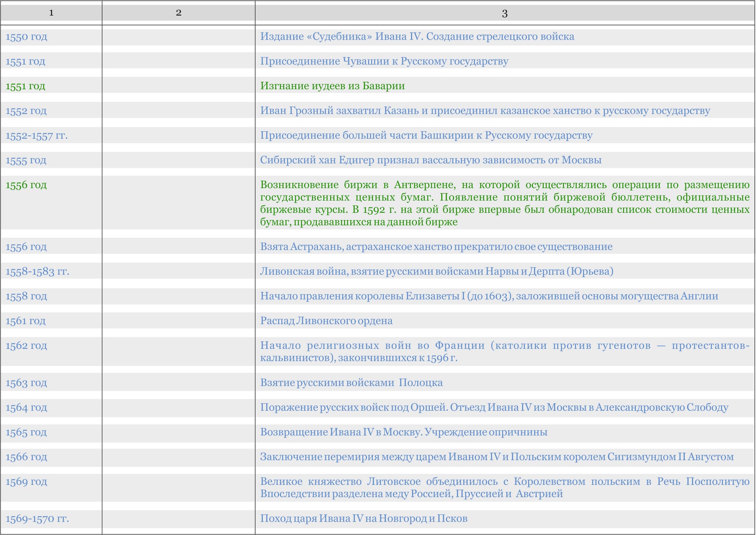Click 'Взята Астрахань' row text
The image size is (756, 535).
(436, 247)
